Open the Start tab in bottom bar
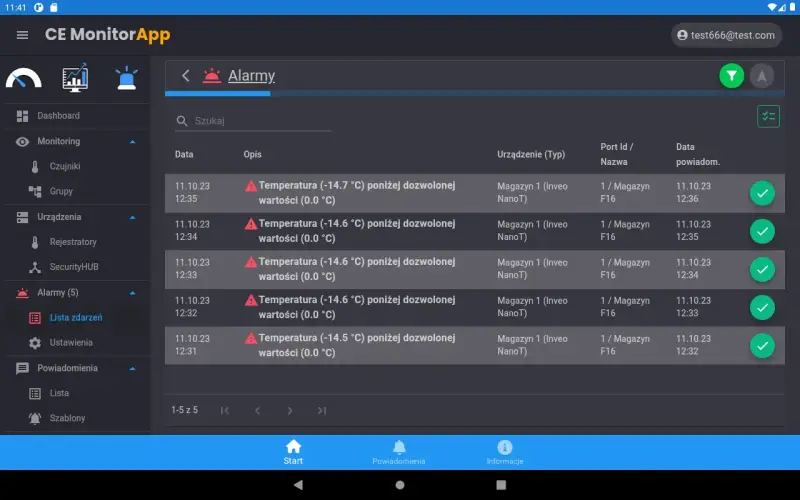 [293, 452]
